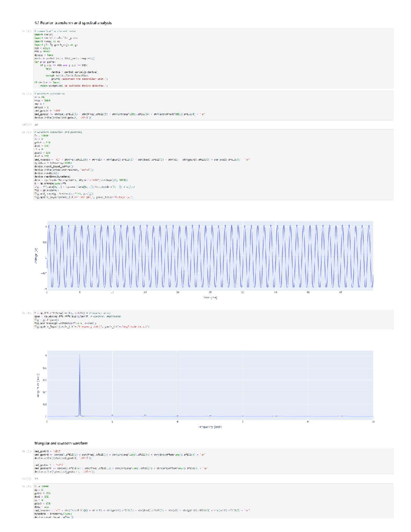411x532 pixels.
Task: Click the 'import serial' code line
Action: (x=44, y=34)
